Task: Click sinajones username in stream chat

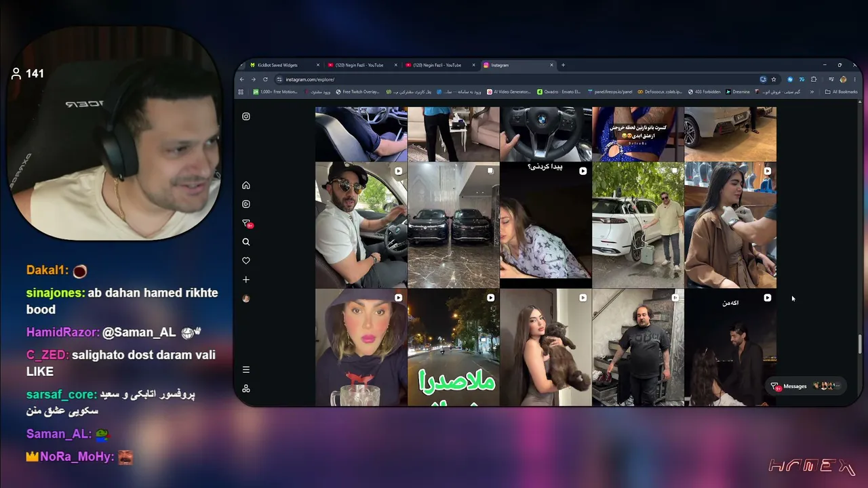Action: (x=56, y=293)
